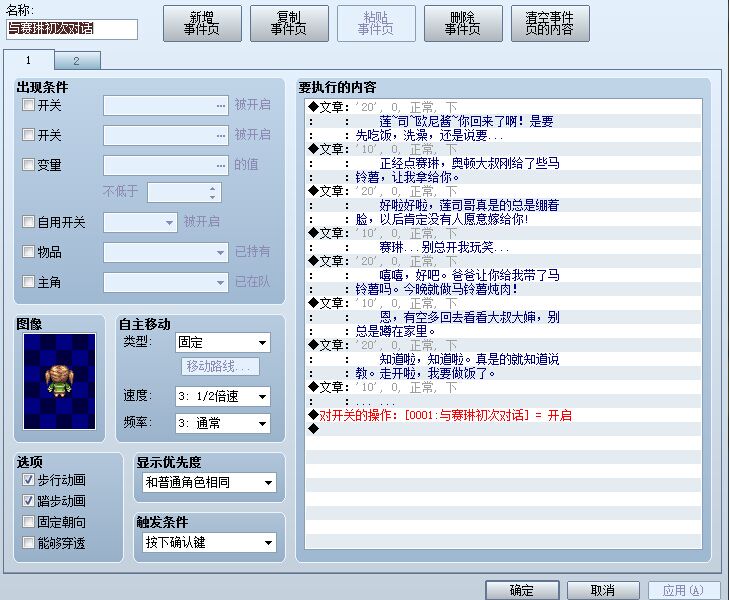Open the 频率 dropdown showing 通常
The width and height of the screenshot is (729, 600).
[x=223, y=423]
